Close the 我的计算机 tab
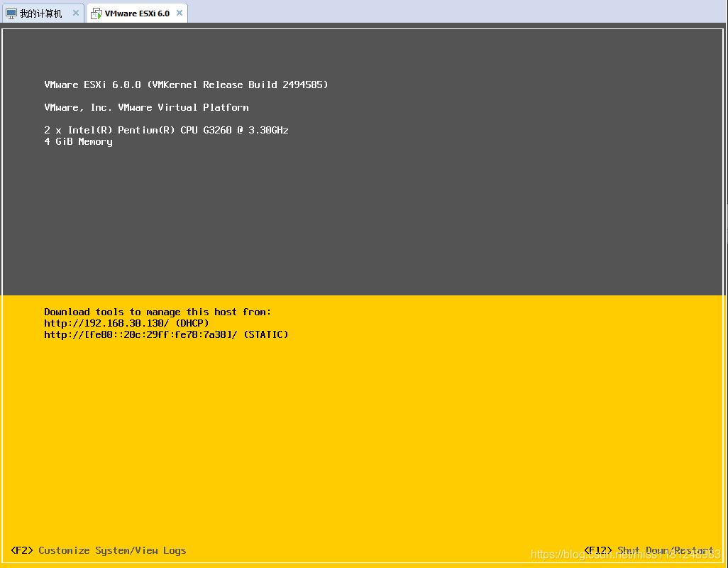Screen dimensions: 728x568 76,13
